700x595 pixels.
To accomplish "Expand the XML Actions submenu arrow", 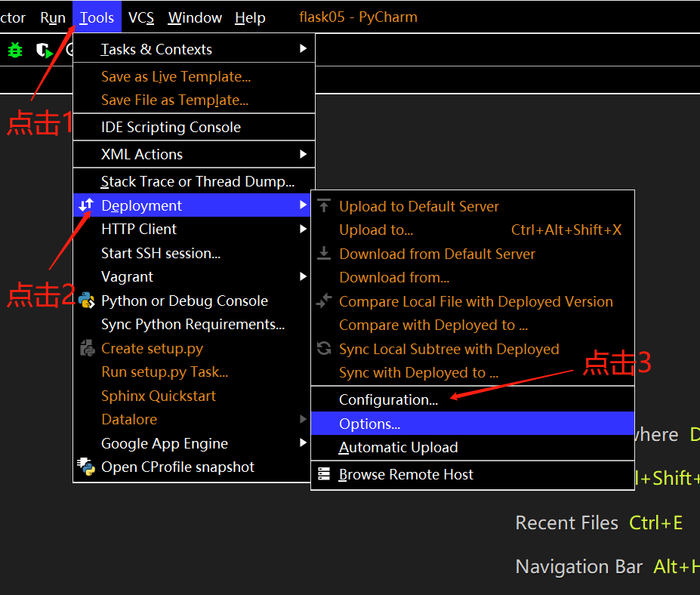I will (303, 154).
